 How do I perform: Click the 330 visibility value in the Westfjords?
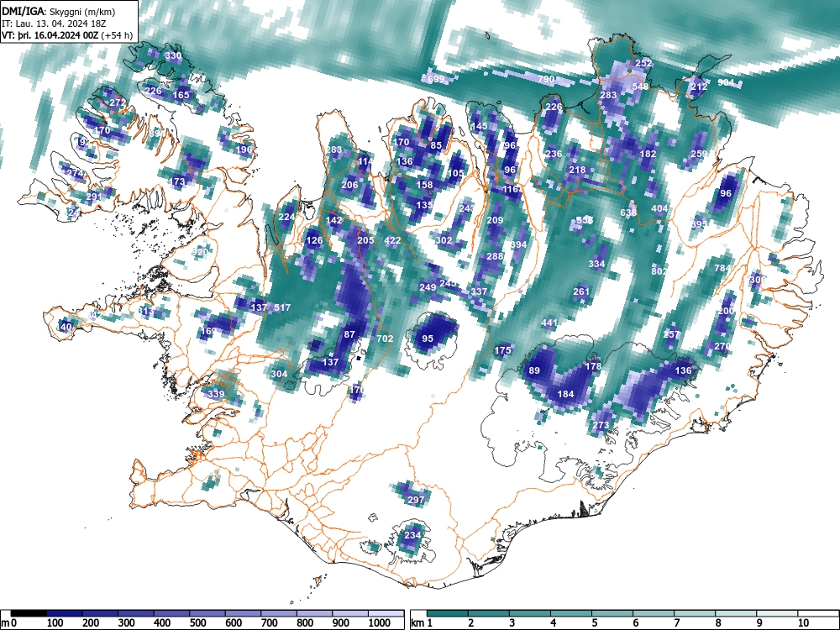(x=173, y=55)
